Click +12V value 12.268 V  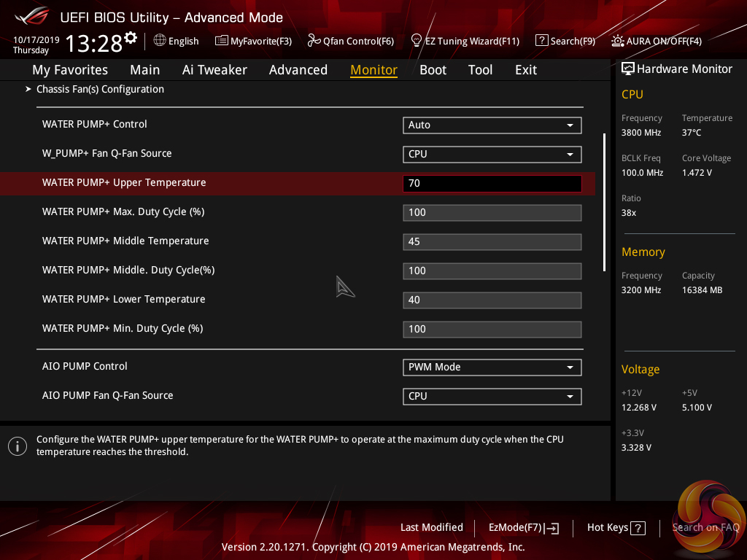point(639,408)
